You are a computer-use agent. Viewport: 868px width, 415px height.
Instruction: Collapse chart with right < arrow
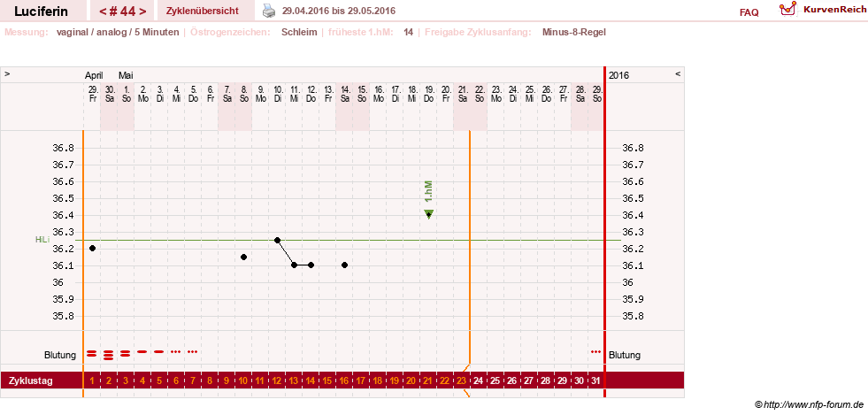pyautogui.click(x=678, y=73)
